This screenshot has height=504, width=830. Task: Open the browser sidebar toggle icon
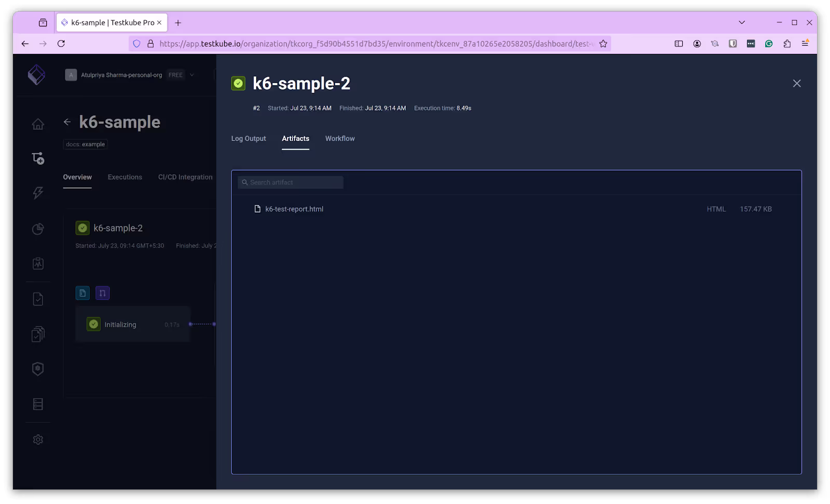point(679,44)
